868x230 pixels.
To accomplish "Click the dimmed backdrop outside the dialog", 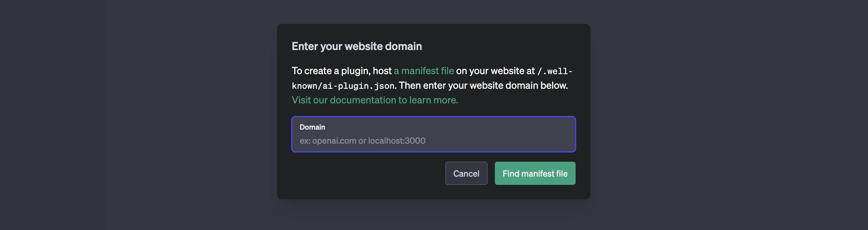I will pos(135,114).
